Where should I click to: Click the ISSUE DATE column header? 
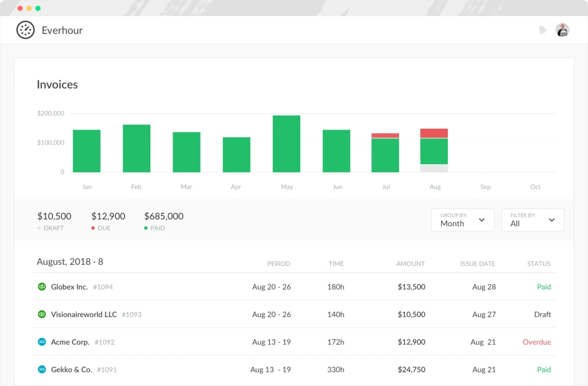(x=478, y=264)
